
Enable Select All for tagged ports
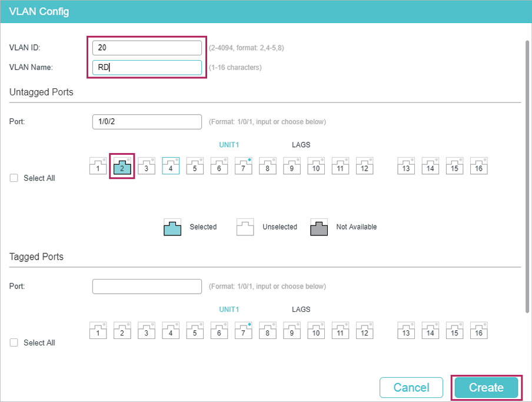point(14,343)
